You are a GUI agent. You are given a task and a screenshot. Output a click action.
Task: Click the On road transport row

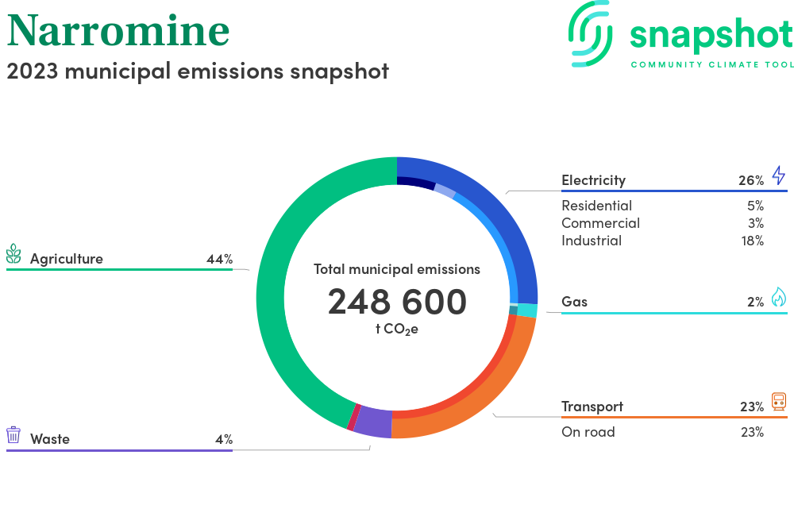pos(588,432)
